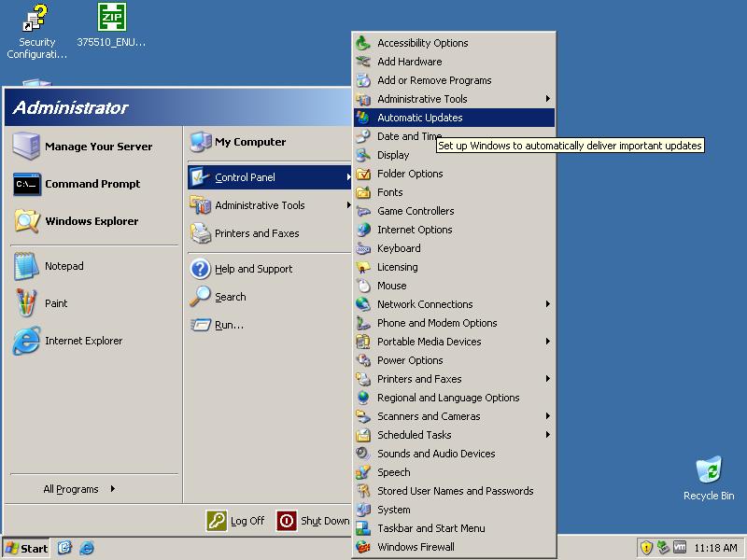Open Add or Remove Programs

point(433,80)
